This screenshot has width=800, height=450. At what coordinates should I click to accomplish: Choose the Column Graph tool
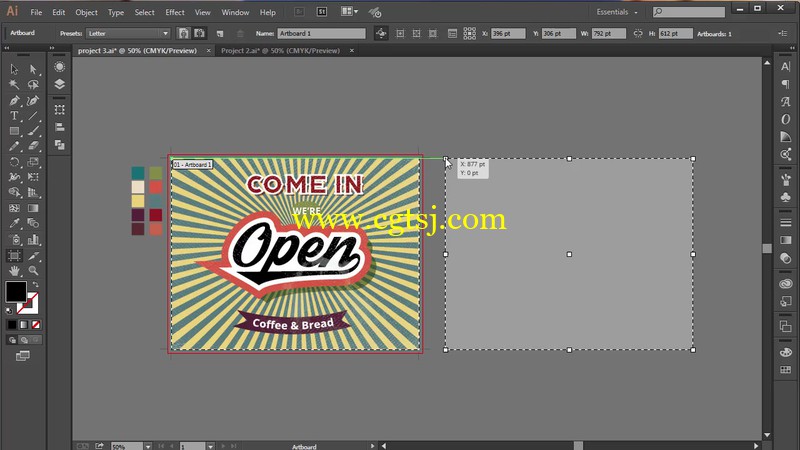pos(33,239)
